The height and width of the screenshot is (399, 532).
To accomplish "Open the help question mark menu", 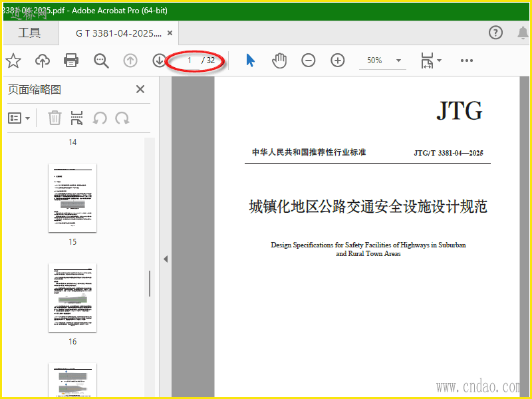I will (495, 33).
